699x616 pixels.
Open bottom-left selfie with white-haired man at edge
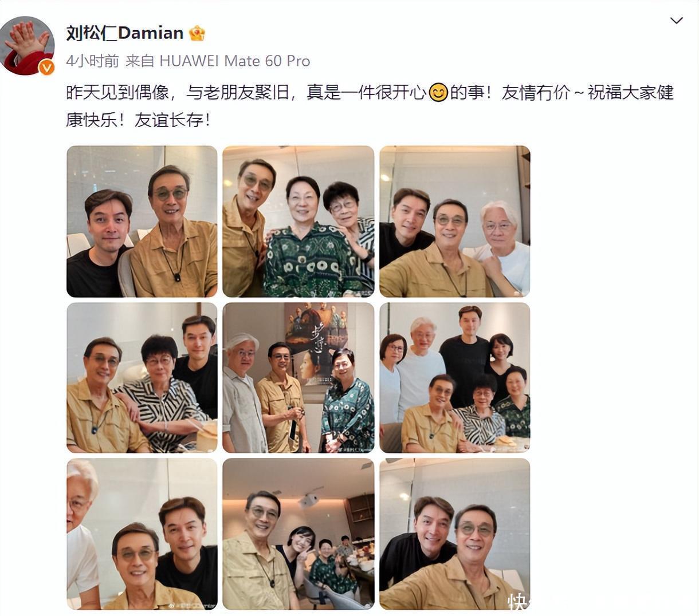tap(142, 534)
